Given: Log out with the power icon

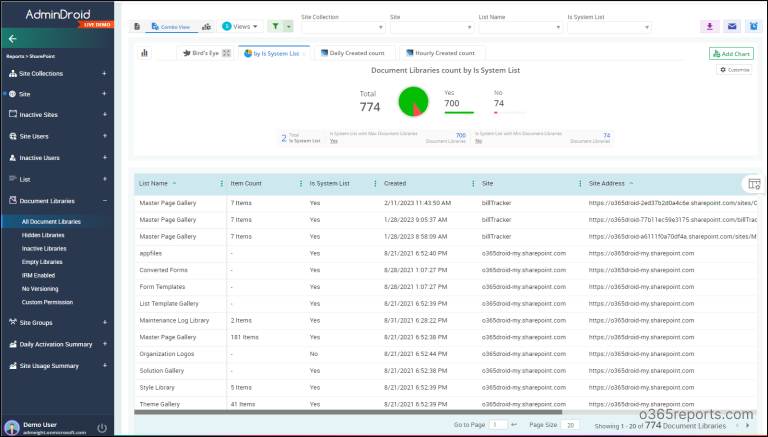Looking at the screenshot, I should 102,428.
